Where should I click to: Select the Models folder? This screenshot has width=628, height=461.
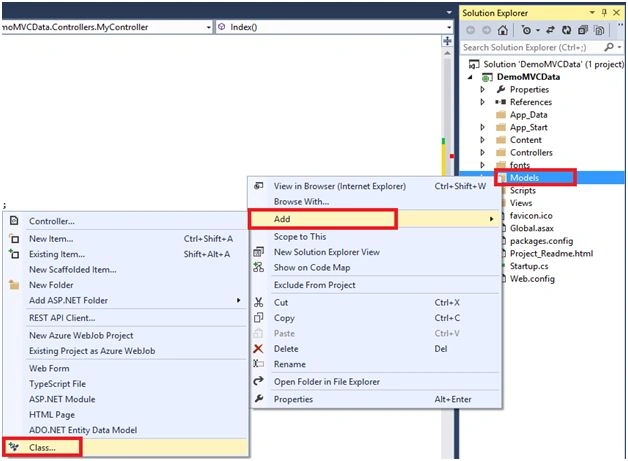coord(524,177)
